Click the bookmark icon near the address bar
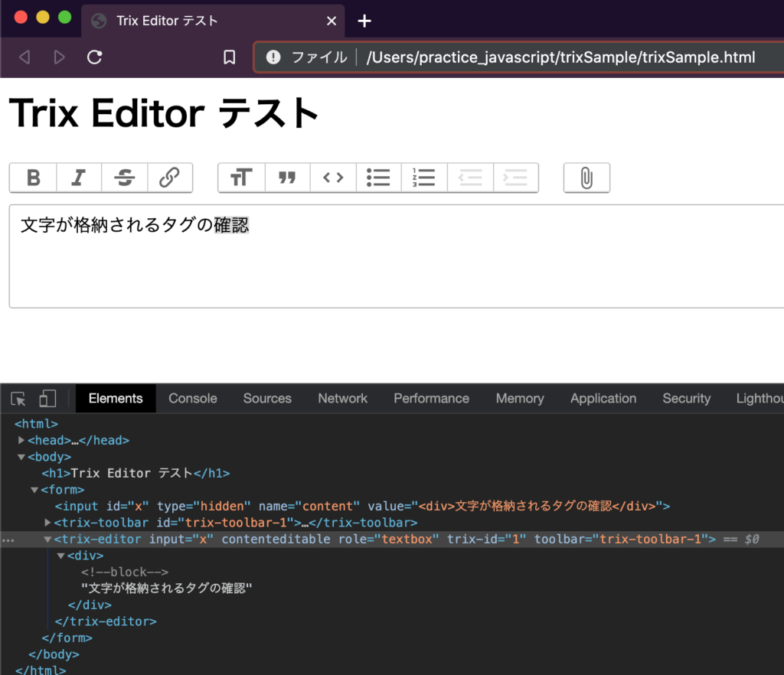Image resolution: width=784 pixels, height=675 pixels. (229, 56)
